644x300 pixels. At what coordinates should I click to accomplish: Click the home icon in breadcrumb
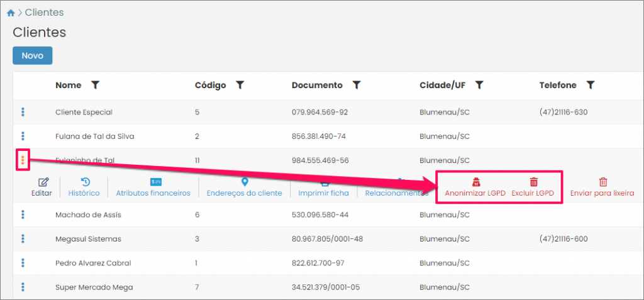click(10, 13)
